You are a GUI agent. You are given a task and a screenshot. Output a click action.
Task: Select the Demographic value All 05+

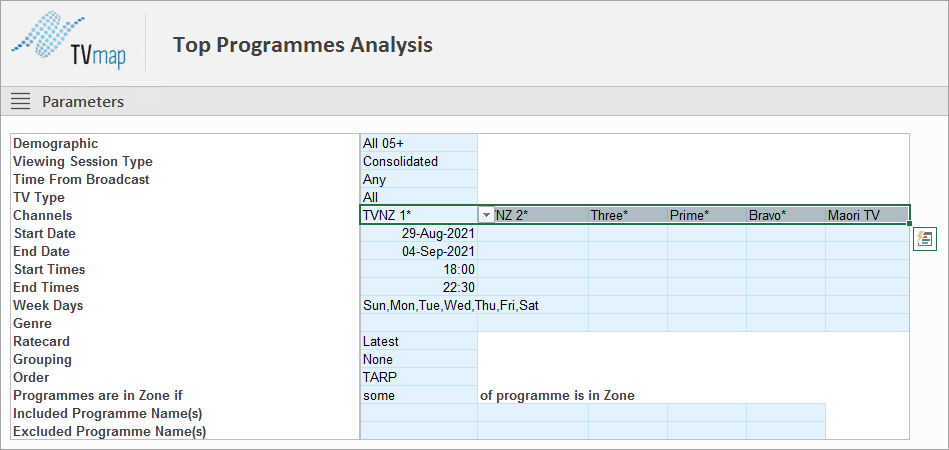click(x=419, y=143)
